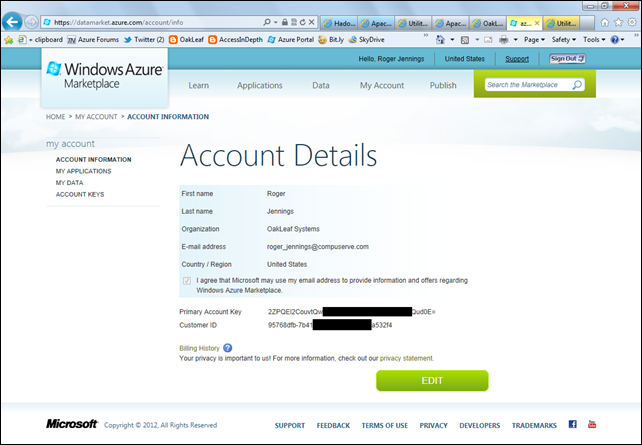Open the Safety dropdown menu

[564, 40]
